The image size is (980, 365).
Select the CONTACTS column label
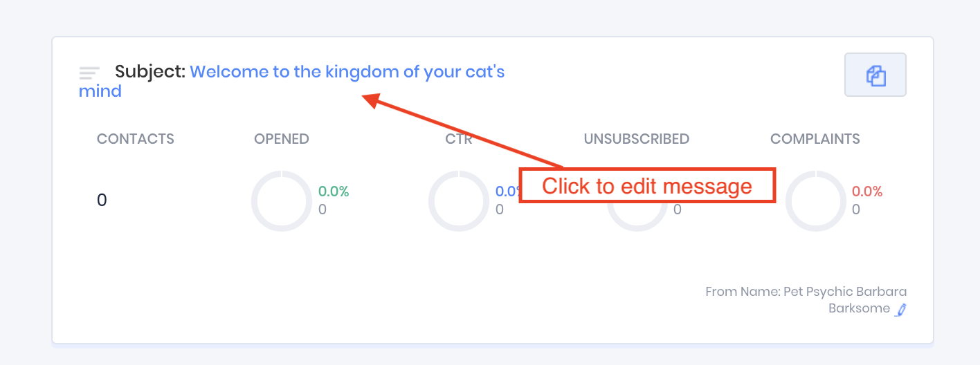pos(136,139)
